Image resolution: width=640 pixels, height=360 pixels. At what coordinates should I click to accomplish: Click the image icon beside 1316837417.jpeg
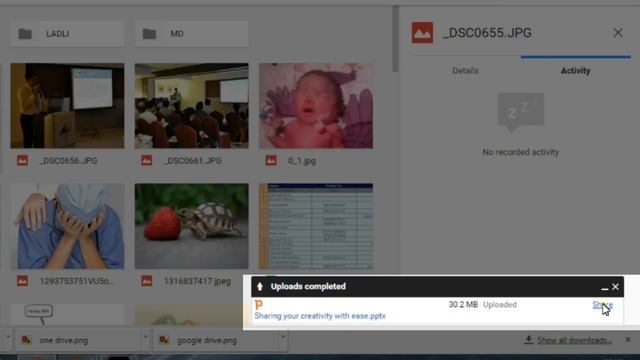(x=147, y=281)
